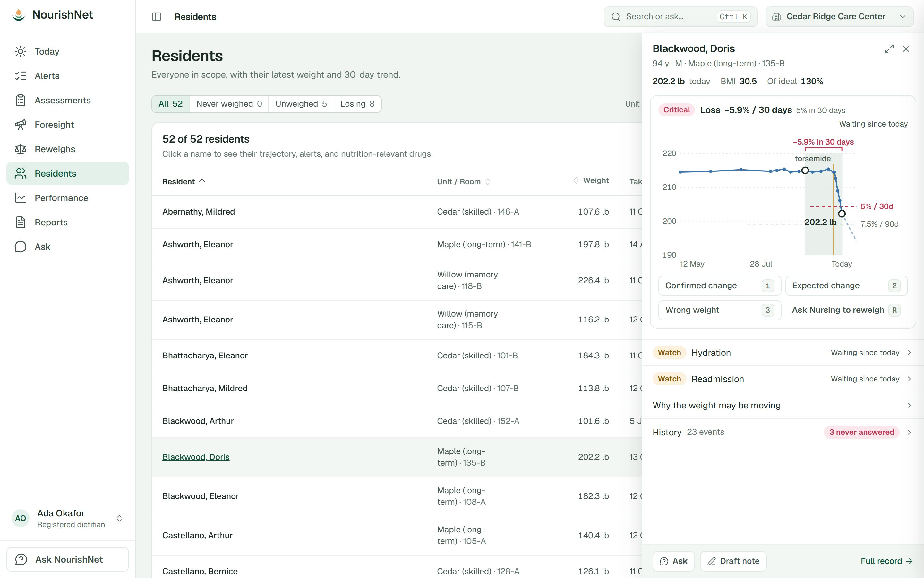Viewport: 924px width, 578px height.
Task: Click the Draft note button
Action: click(733, 561)
